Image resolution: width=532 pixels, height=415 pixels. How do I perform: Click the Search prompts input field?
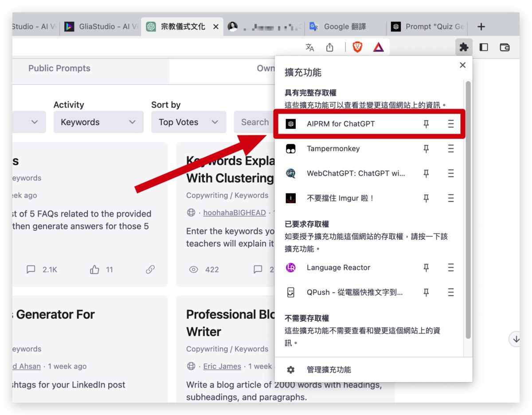tap(254, 122)
